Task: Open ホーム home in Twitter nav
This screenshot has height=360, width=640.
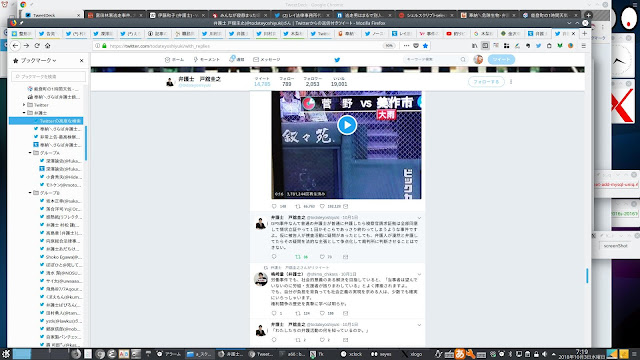Action: [174, 60]
